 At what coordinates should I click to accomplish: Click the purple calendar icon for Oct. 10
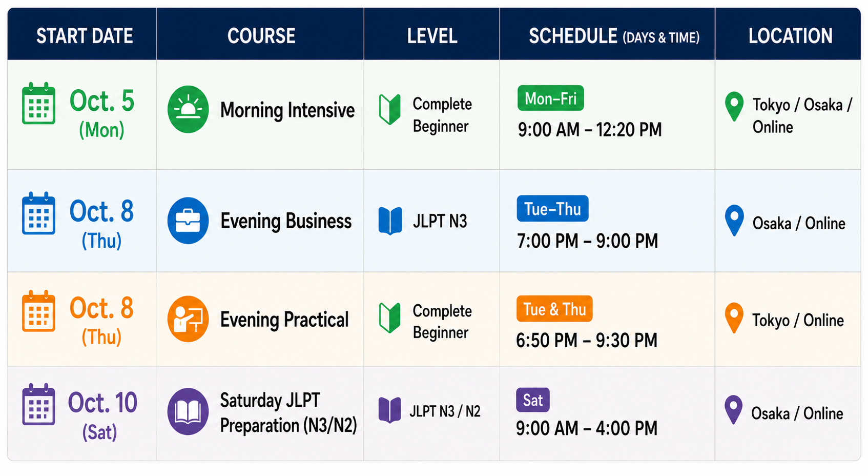[39, 404]
